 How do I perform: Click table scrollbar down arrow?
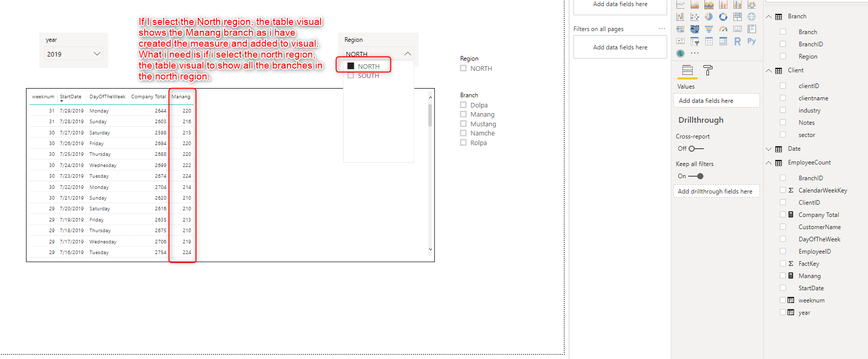point(431,250)
